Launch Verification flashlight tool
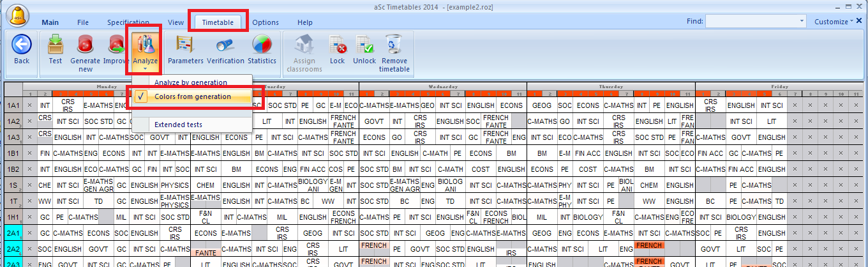868x267 pixels. [x=225, y=45]
